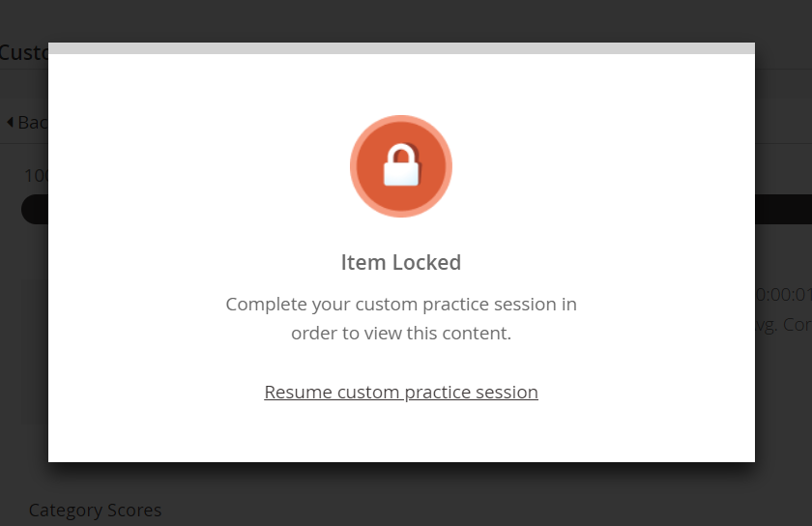Click the orange padlock icon

(401, 166)
